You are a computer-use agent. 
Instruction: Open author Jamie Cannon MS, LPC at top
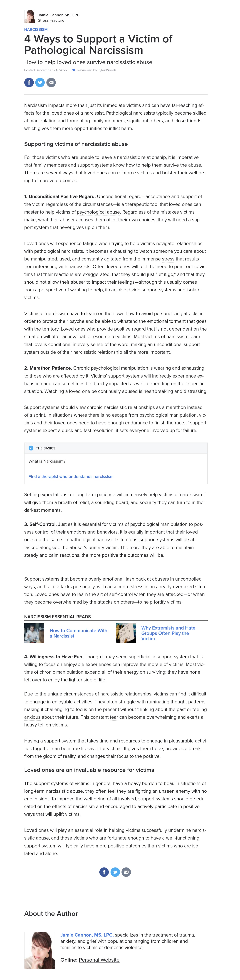click(x=59, y=15)
